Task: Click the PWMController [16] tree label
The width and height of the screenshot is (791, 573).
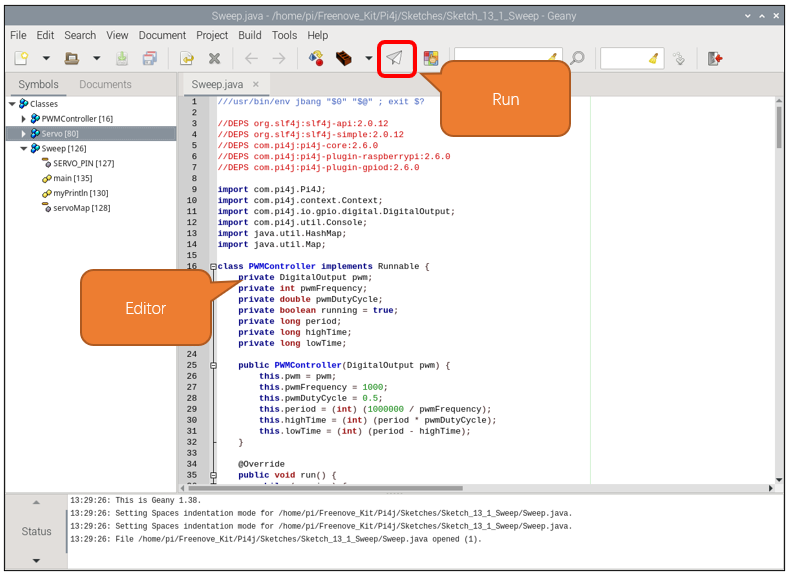Action: click(77, 119)
